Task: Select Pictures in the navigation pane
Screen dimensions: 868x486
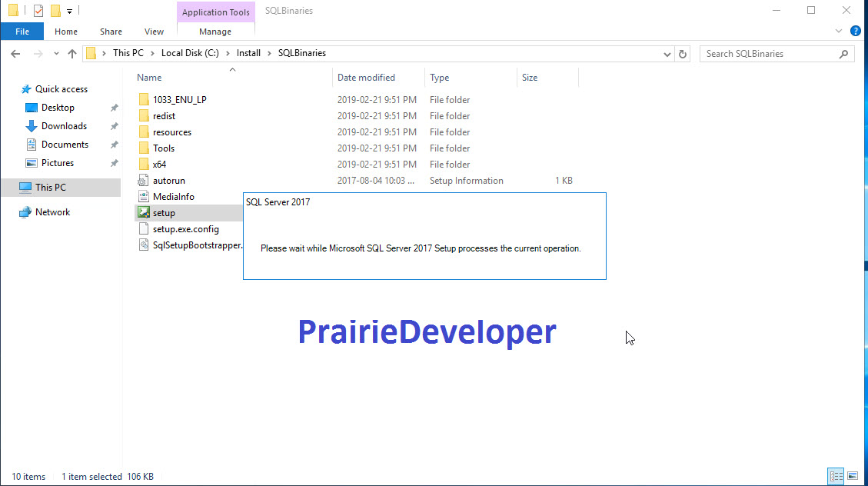Action: click(57, 163)
